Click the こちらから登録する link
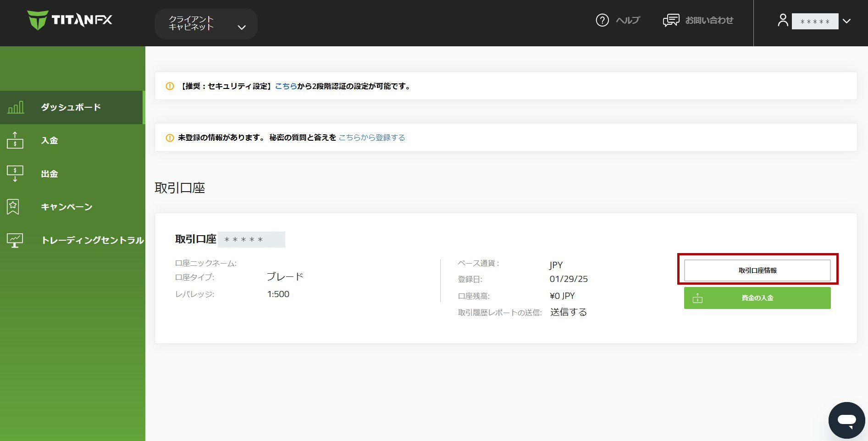This screenshot has height=441, width=868. (x=372, y=138)
